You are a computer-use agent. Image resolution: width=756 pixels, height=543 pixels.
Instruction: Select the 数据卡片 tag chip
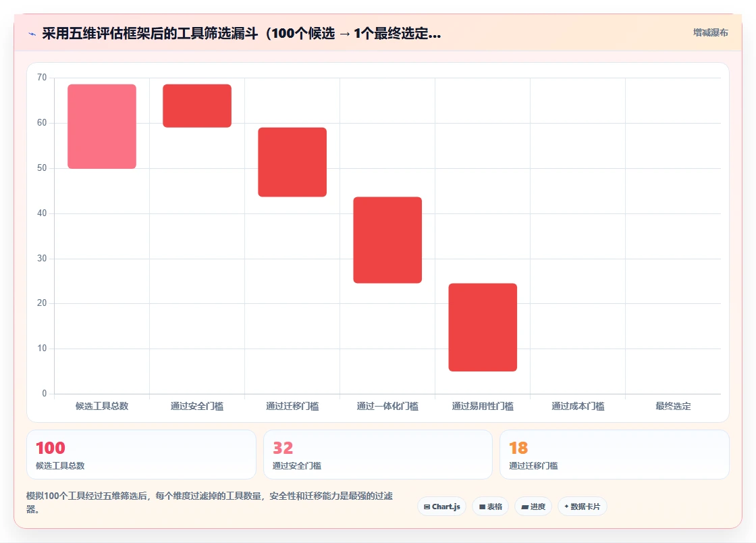(x=583, y=507)
